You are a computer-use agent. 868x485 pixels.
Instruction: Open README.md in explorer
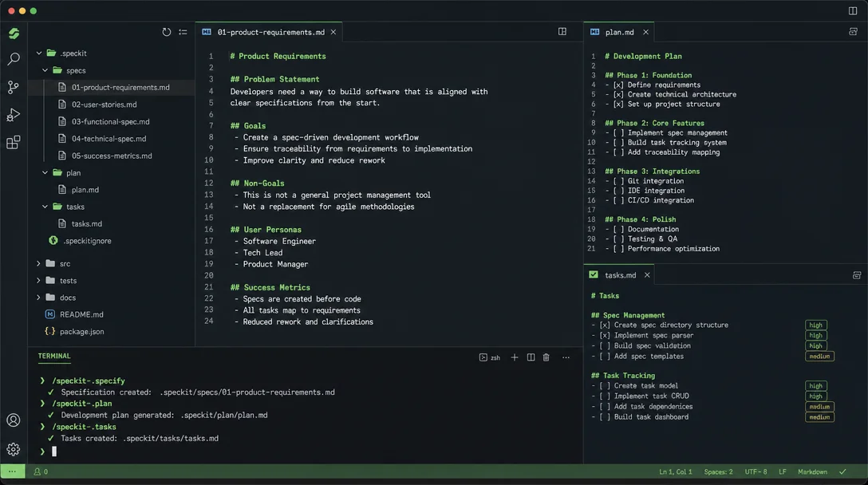click(x=81, y=314)
